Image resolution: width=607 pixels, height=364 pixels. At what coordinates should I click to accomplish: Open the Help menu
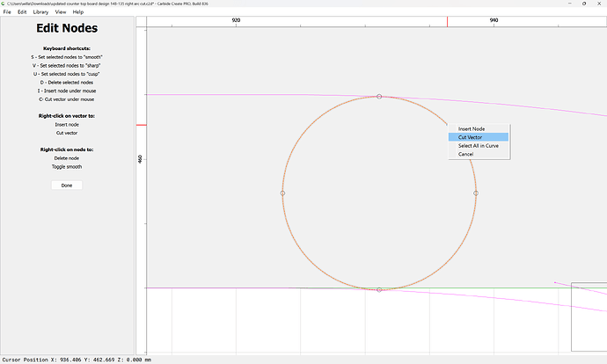(x=78, y=12)
